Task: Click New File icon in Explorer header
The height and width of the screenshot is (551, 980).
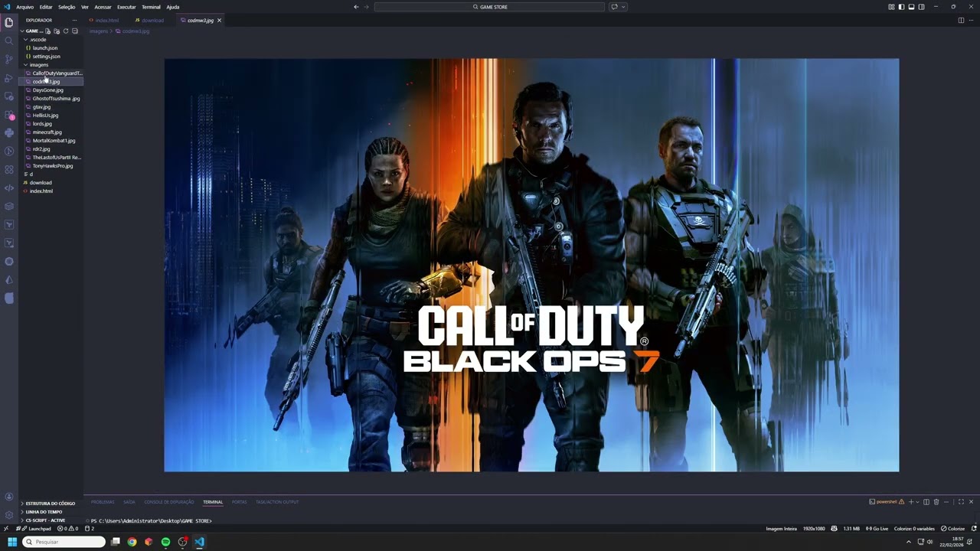Action: (x=47, y=31)
